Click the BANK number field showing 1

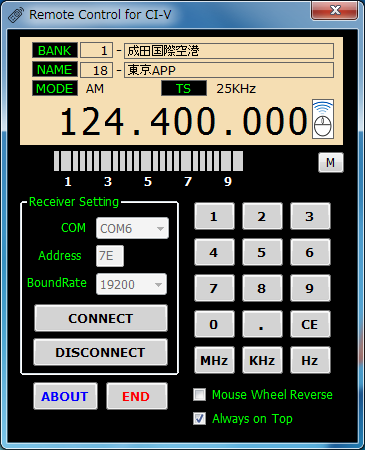[x=96, y=51]
